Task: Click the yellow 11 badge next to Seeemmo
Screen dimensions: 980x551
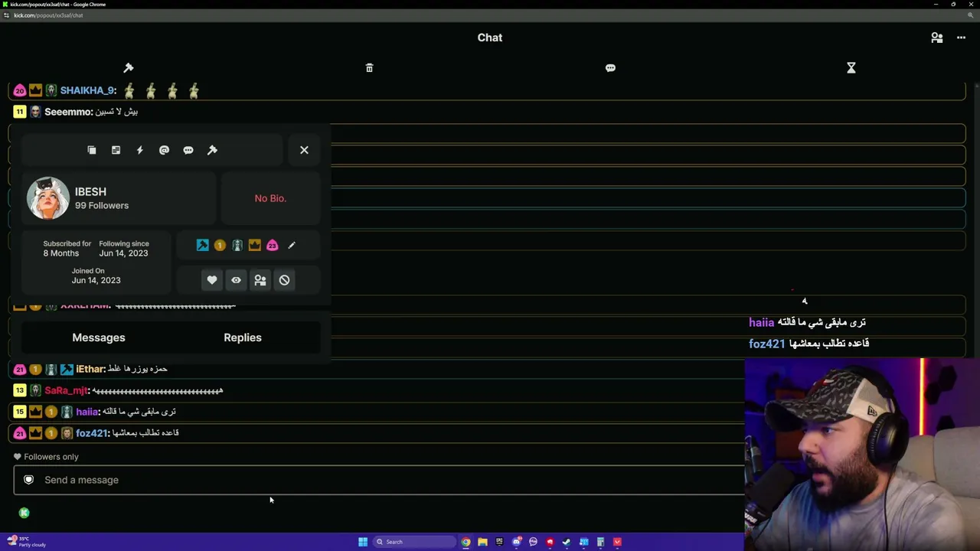Action: pyautogui.click(x=20, y=112)
